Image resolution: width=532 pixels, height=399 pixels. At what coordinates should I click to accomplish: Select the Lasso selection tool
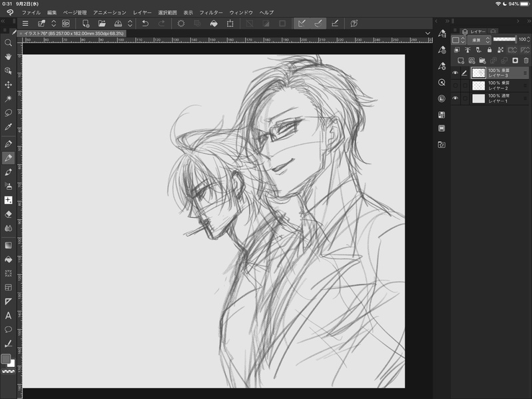tap(8, 113)
